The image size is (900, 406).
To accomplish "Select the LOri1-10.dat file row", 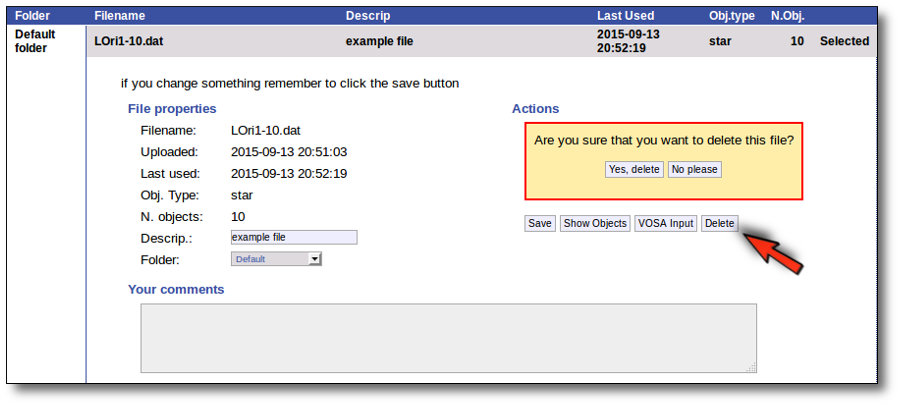I will point(482,41).
